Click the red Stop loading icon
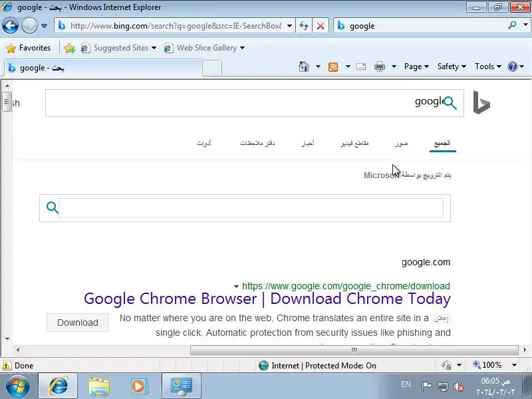Screen dimensions: 532x399 click(x=321, y=26)
